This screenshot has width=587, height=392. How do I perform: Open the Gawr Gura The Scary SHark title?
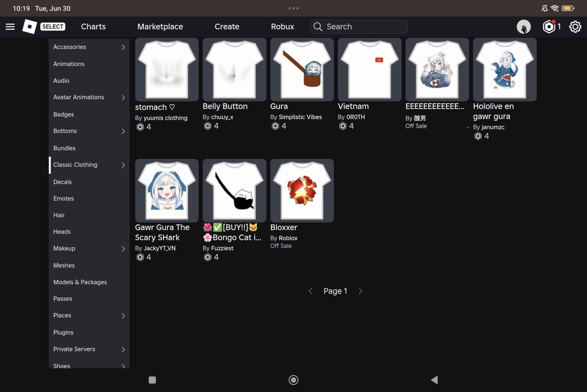(162, 232)
